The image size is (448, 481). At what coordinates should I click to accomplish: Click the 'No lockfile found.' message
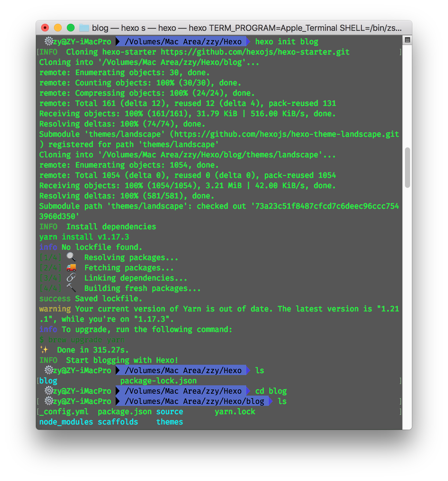pos(102,247)
